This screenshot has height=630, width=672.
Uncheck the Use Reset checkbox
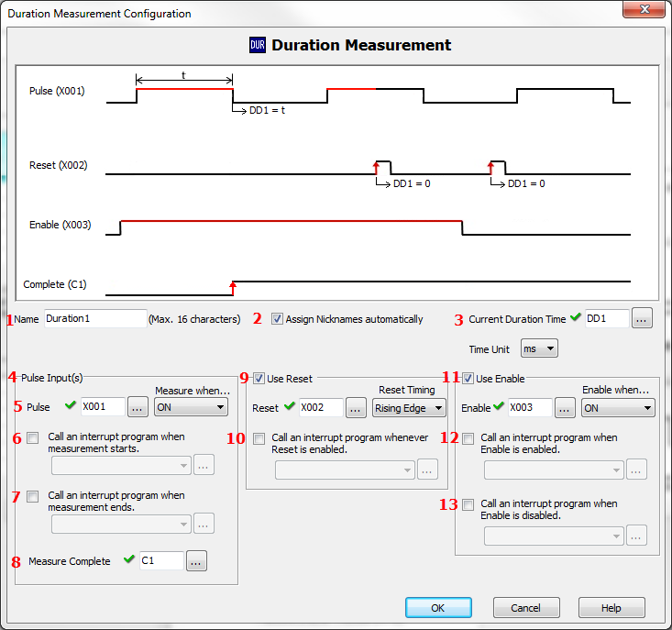click(x=258, y=378)
